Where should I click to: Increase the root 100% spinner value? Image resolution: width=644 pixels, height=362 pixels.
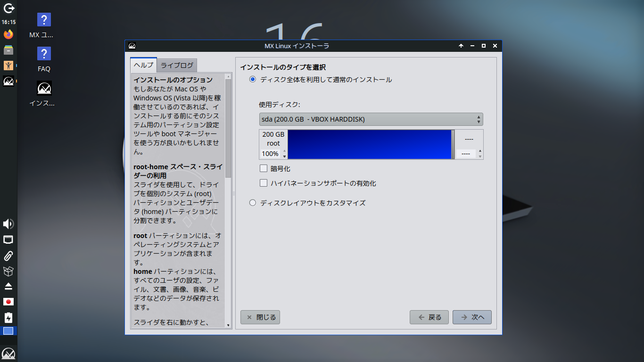(284, 151)
